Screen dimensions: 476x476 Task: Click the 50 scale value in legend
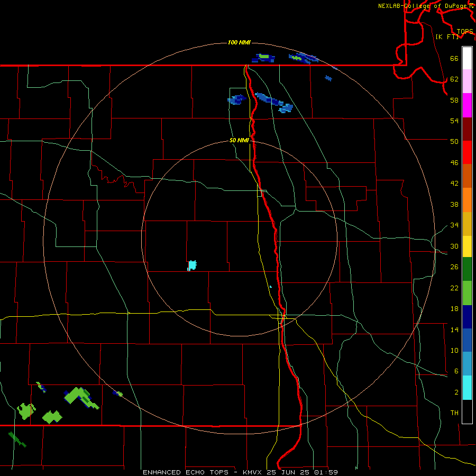(454, 142)
